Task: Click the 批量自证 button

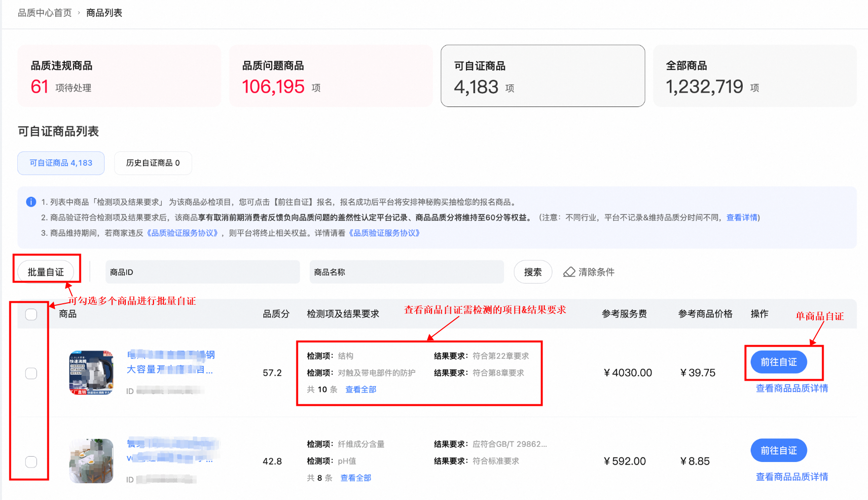Action: [x=46, y=272]
